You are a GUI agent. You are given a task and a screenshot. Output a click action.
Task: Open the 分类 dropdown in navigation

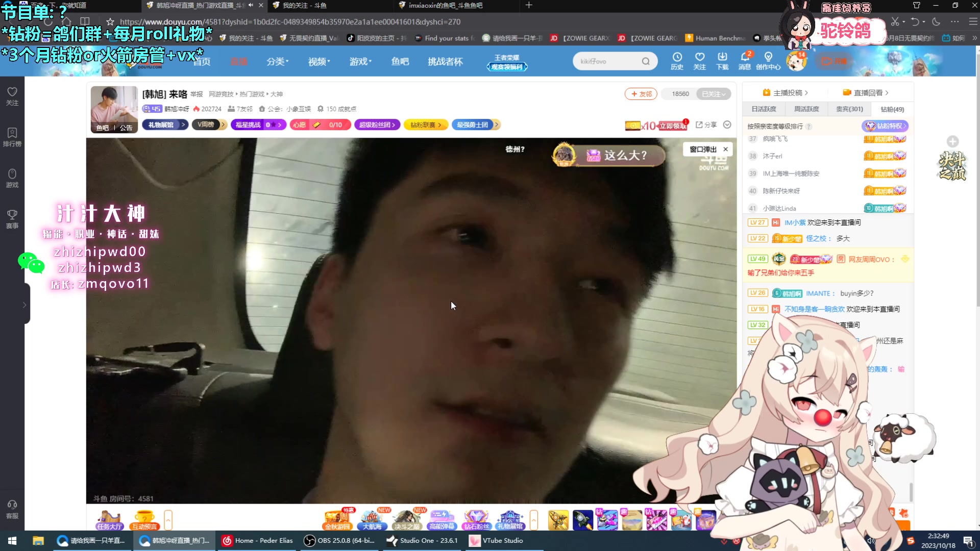[277, 61]
